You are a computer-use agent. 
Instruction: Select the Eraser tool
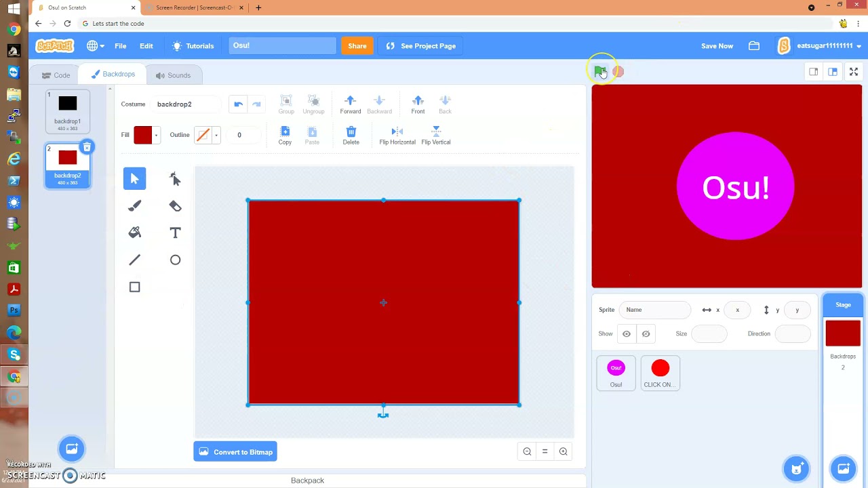point(175,206)
